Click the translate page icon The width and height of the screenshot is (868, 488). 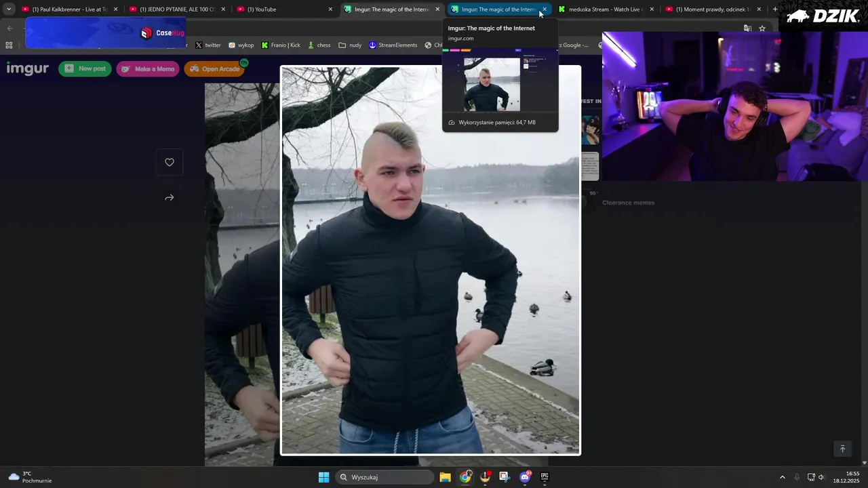click(747, 28)
